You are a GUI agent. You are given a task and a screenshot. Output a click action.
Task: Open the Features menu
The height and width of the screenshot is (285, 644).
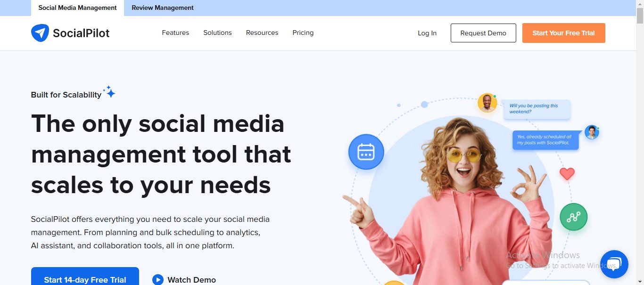coord(175,33)
